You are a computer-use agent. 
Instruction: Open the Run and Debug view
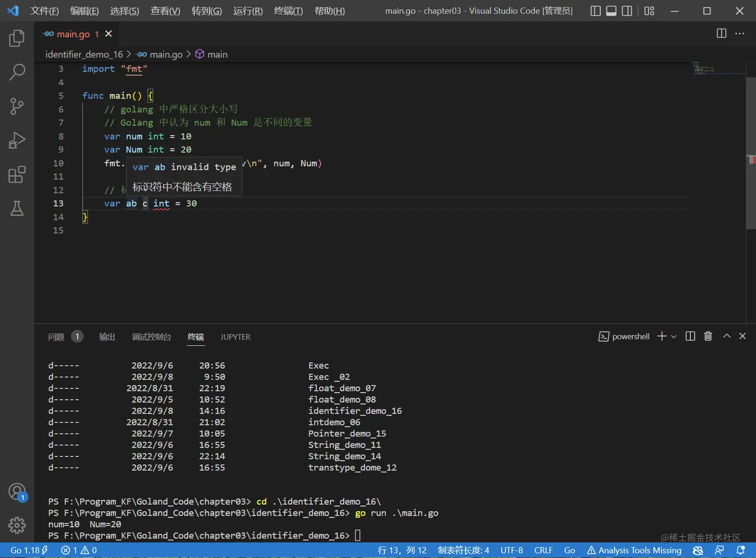[x=16, y=140]
